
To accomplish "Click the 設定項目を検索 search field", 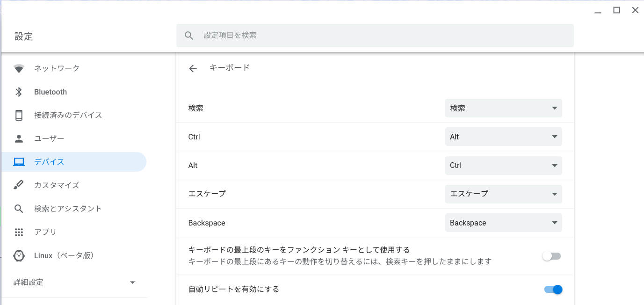I will (x=374, y=36).
